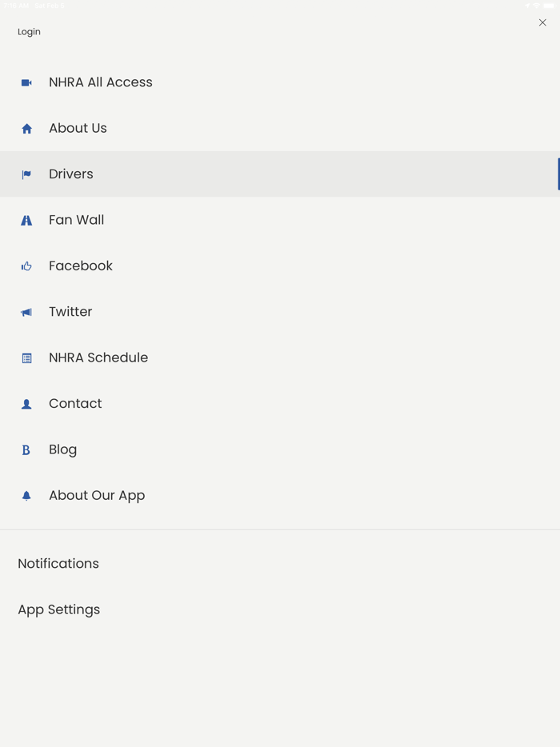Open the Blog menu item
The width and height of the screenshot is (560, 747).
click(62, 449)
